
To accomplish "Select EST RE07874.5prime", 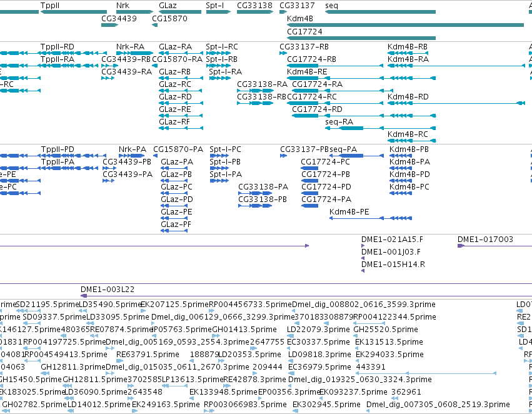I will pos(121,330).
